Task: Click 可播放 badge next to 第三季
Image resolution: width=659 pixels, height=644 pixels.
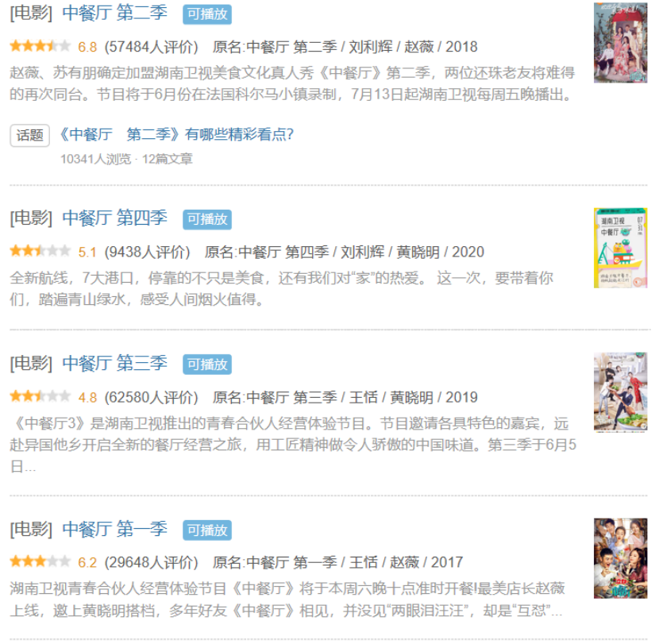Action: point(207,364)
